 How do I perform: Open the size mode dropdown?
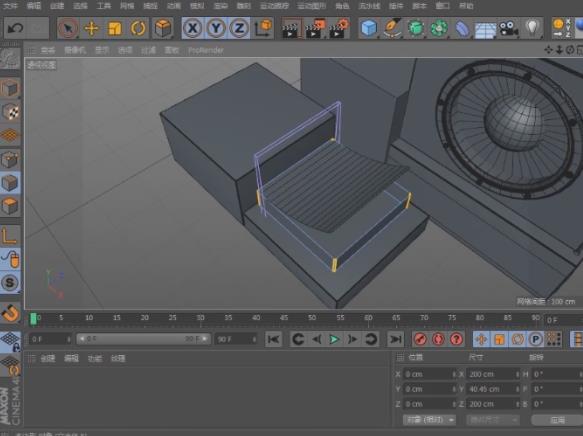[x=493, y=420]
